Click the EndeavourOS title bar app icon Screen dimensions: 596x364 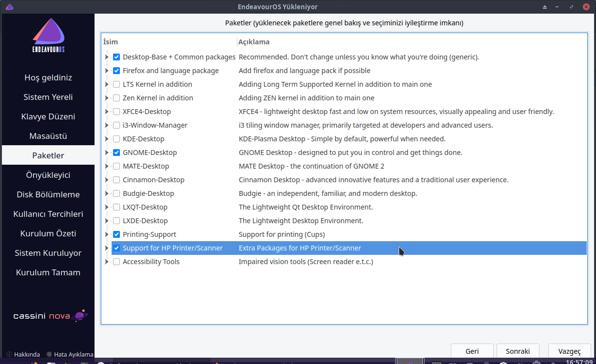9,7
